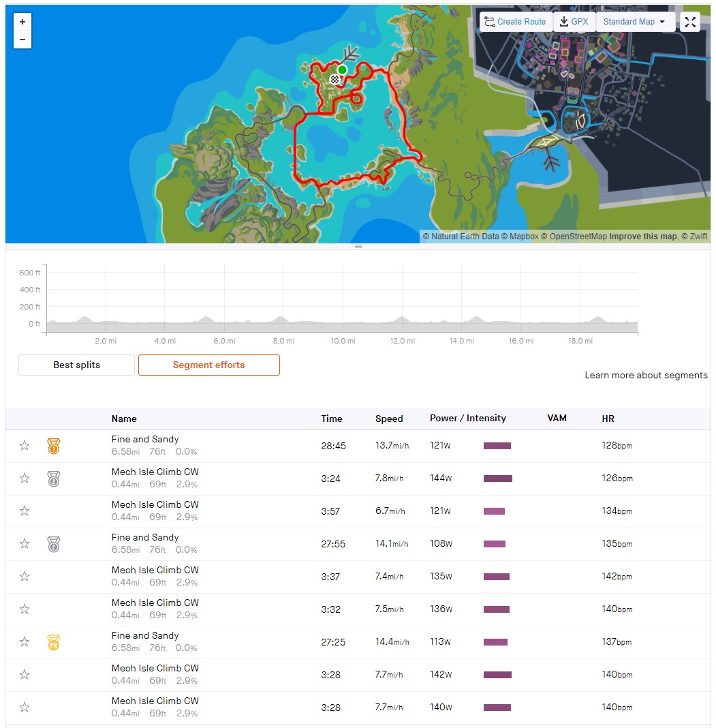Zoom in on the map
The height and width of the screenshot is (728, 716).
coord(22,22)
